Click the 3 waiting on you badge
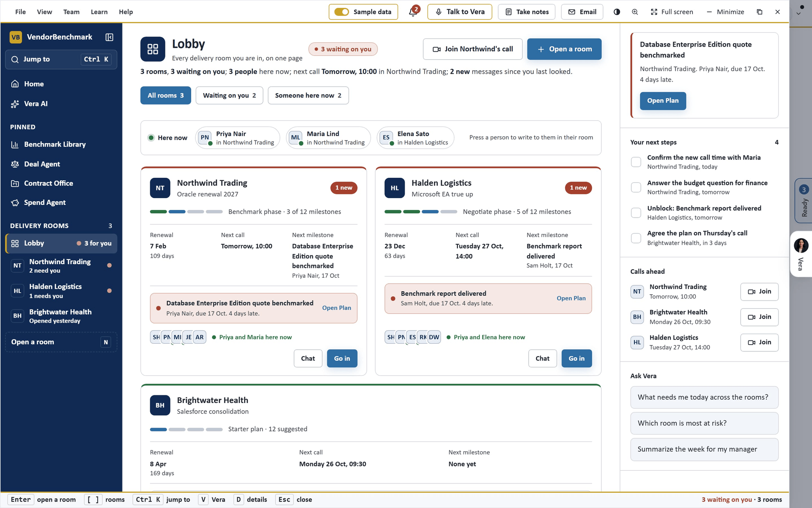812x508 pixels. click(343, 49)
